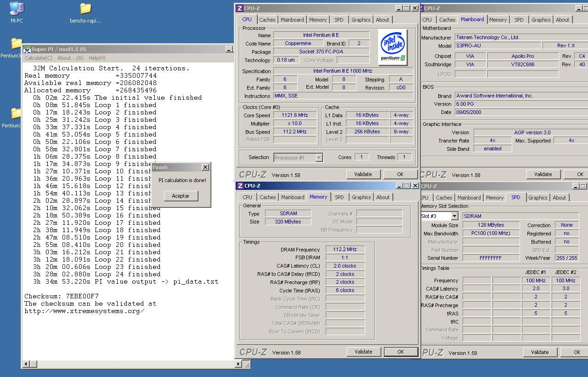Click the Z icon in top CPU-Z title bar

point(239,8)
